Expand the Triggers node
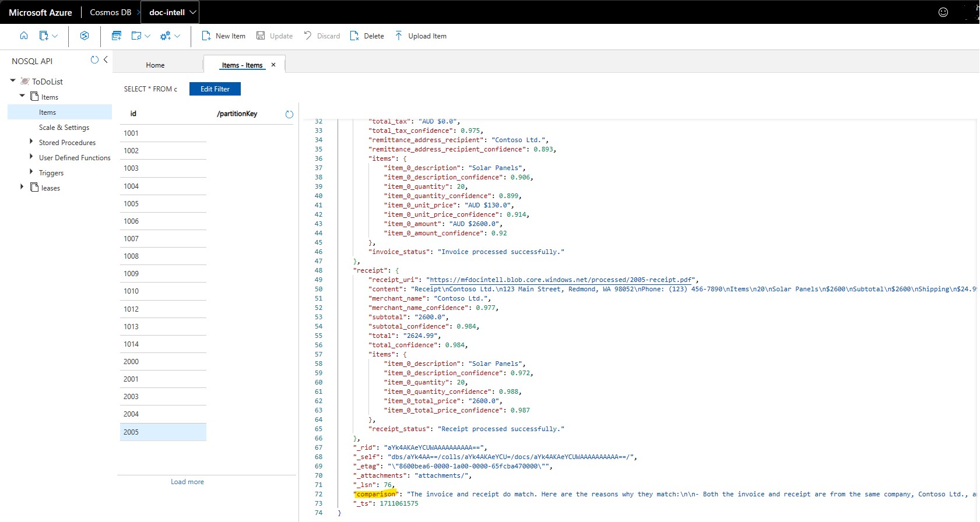Screen dimensions: 980x522 point(31,172)
